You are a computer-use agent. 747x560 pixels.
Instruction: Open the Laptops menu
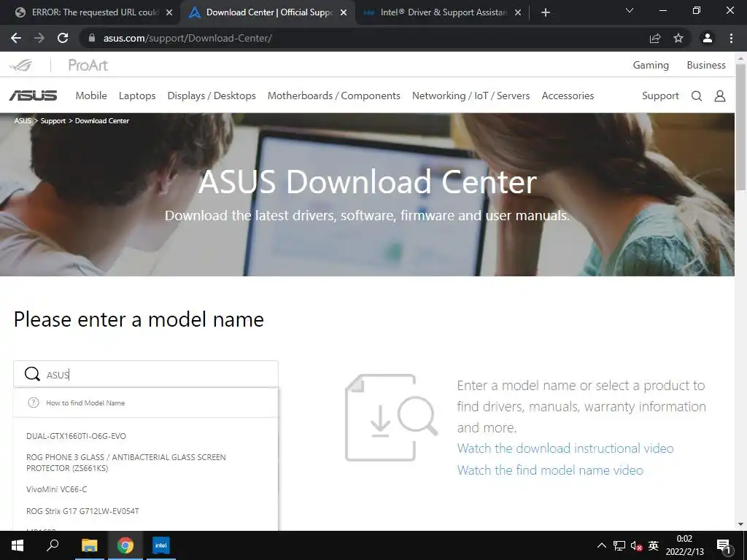click(x=137, y=96)
